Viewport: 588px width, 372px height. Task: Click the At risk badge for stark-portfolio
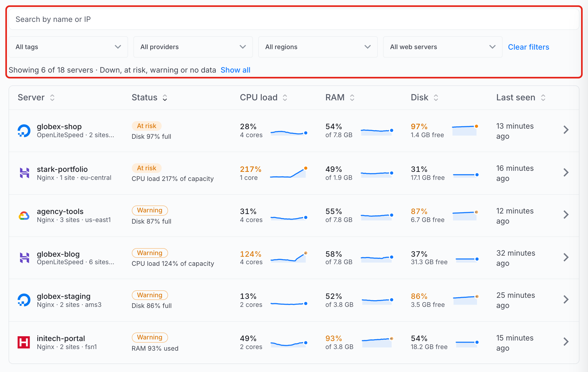tap(147, 168)
